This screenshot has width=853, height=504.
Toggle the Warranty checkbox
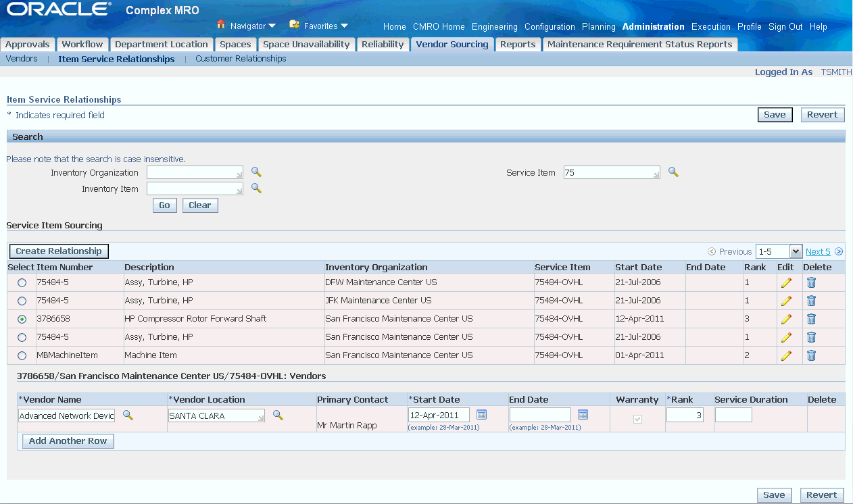(637, 420)
